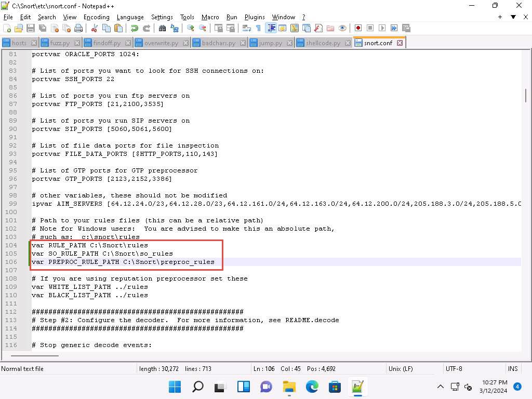Click the Save file toolbar icon
Screen dimensions: 532x399
point(31,28)
